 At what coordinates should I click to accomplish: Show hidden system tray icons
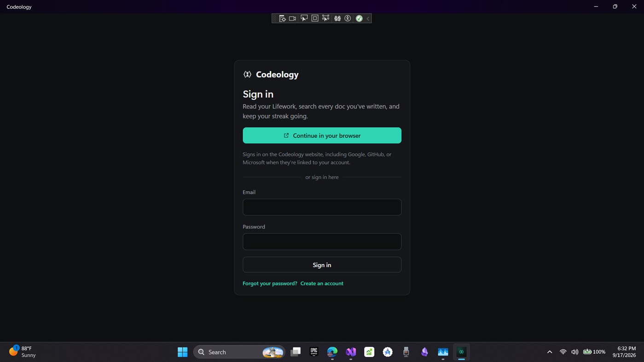(549, 352)
